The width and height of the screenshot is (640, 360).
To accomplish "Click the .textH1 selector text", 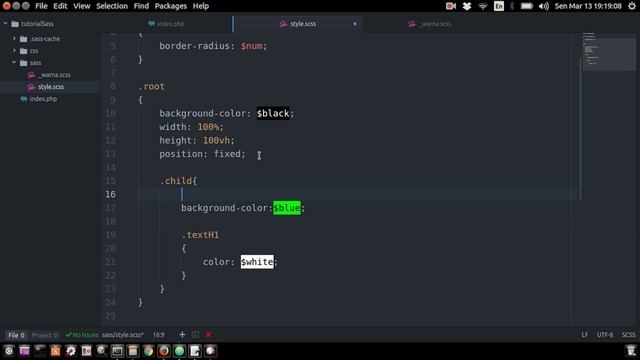I will pyautogui.click(x=200, y=235).
